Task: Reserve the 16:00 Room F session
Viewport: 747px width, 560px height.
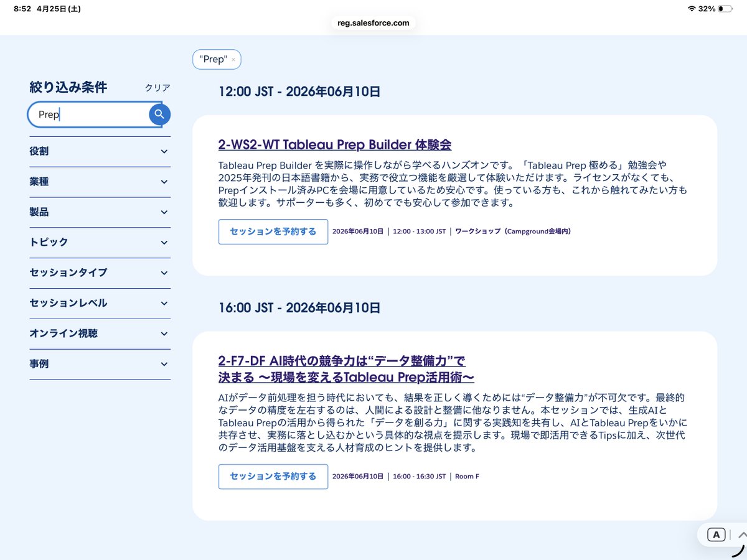Action: coord(273,477)
